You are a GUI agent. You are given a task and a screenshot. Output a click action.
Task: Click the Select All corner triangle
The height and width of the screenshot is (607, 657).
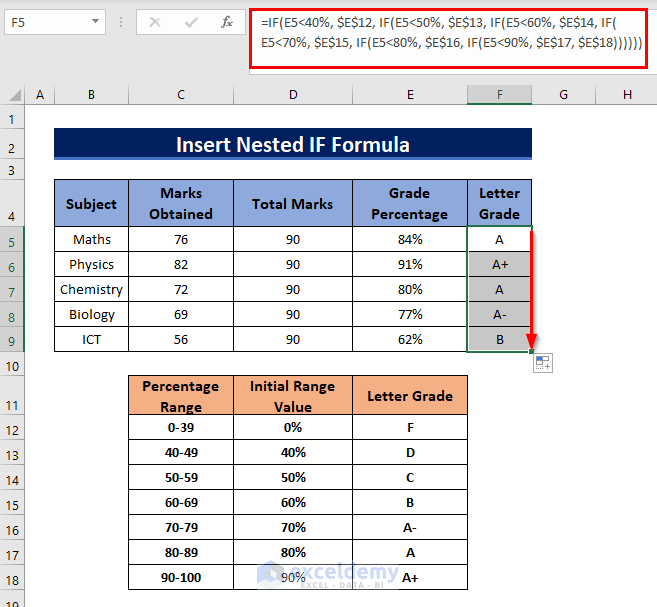[x=15, y=95]
